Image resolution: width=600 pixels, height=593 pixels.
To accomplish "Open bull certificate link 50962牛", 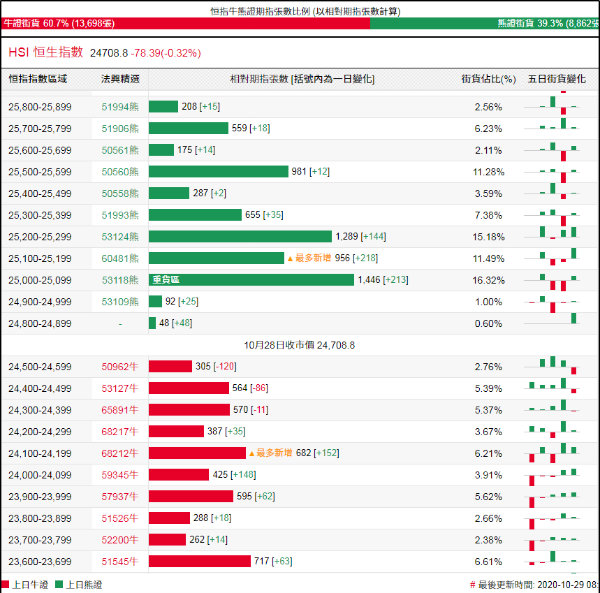I will click(x=119, y=367).
